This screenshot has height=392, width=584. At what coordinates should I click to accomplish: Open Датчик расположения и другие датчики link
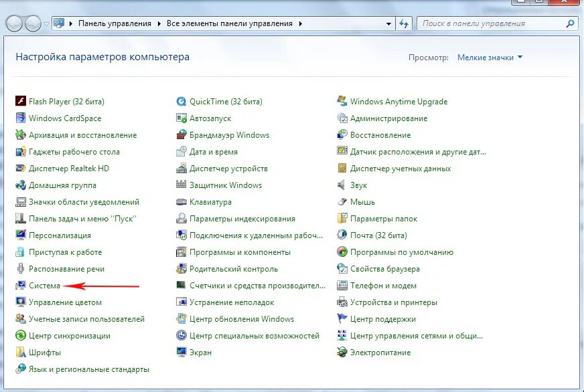click(x=418, y=152)
